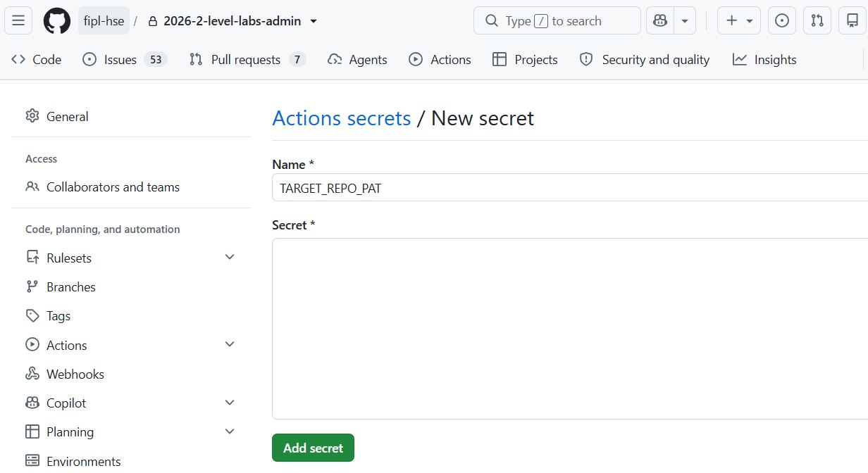This screenshot has width=868, height=473.
Task: Switch to the Actions tab
Action: click(x=440, y=60)
